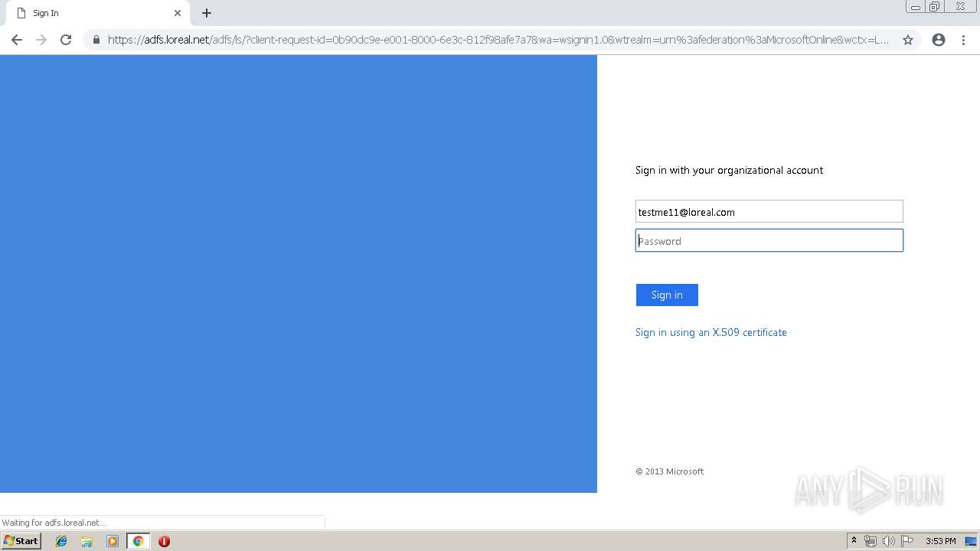Reload the page with refresh icon
The image size is (980, 551).
pos(66,40)
